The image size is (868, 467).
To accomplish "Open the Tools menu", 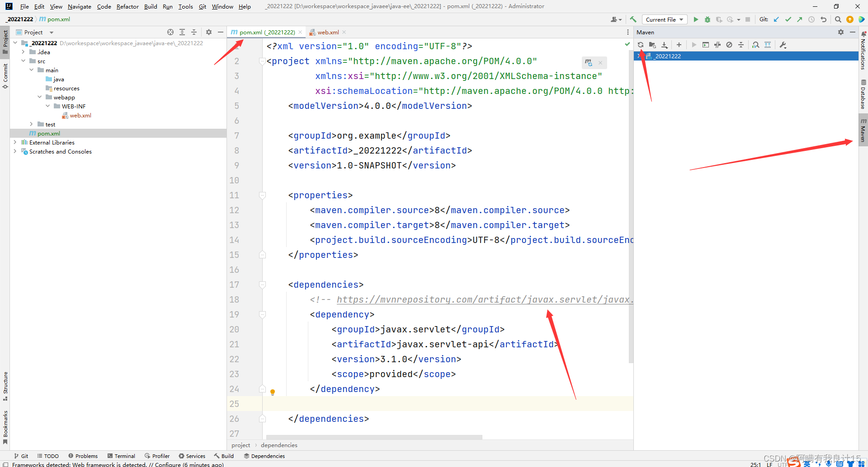I will 185,6.
